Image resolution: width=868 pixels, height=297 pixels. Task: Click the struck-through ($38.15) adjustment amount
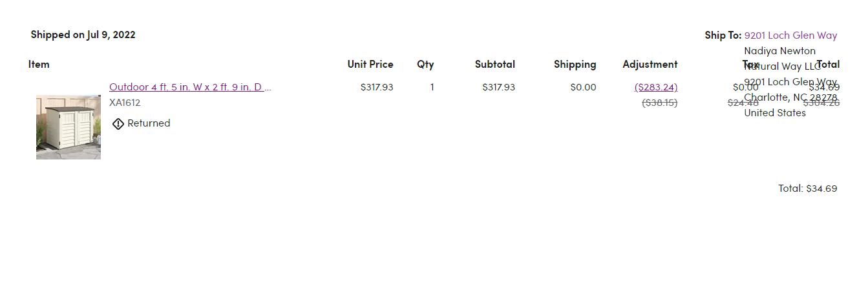click(x=660, y=102)
